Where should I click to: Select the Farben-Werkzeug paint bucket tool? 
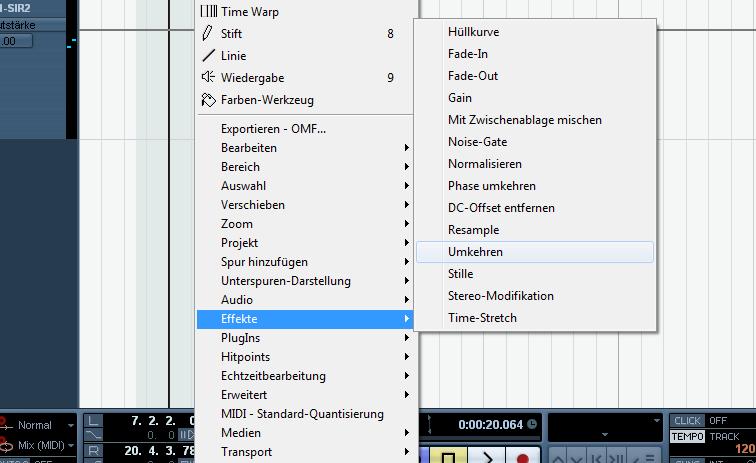(307, 100)
